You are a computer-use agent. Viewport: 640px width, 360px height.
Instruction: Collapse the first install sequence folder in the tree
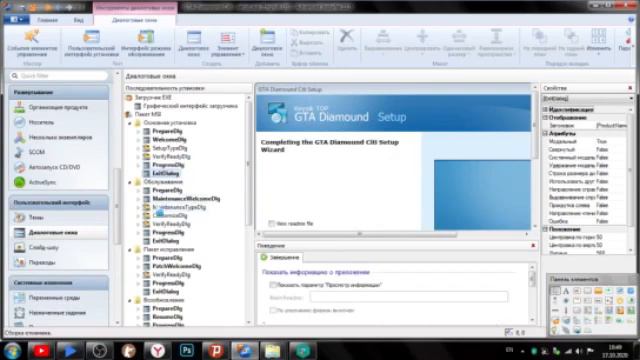click(130, 123)
